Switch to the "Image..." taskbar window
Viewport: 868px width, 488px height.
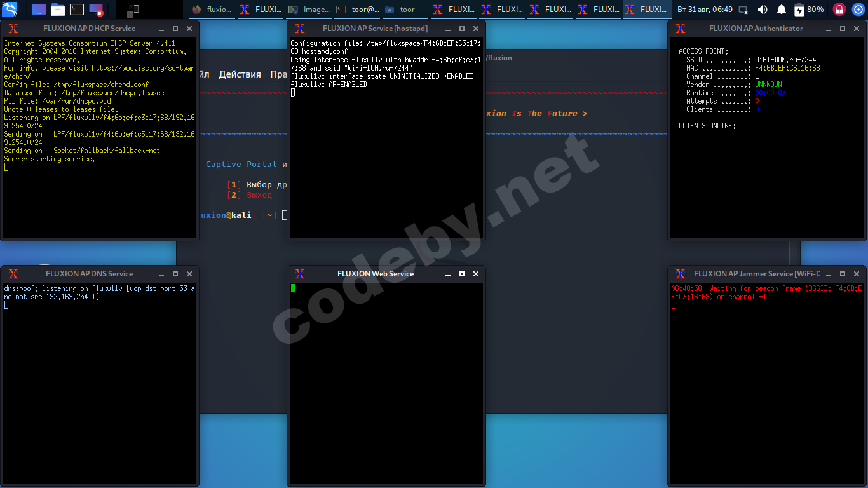(309, 10)
